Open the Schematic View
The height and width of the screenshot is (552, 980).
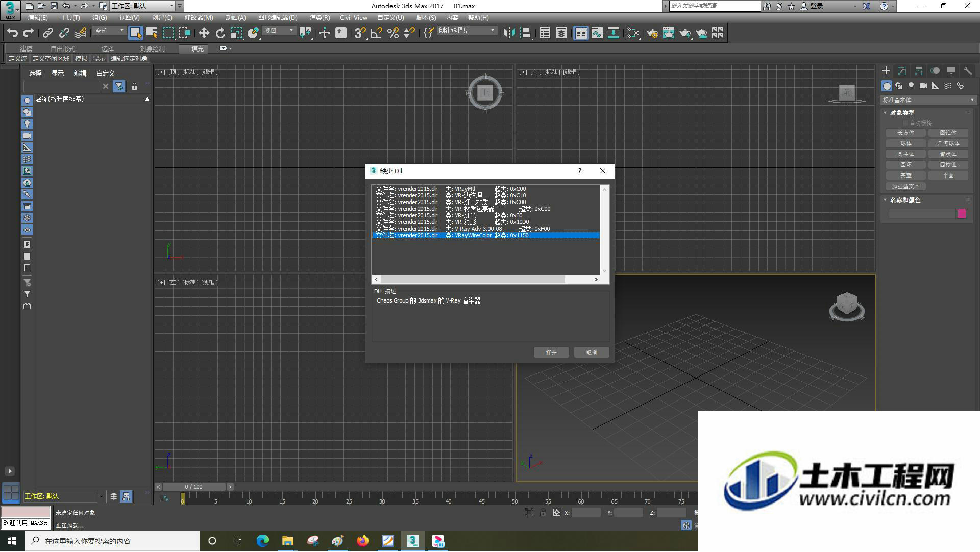[x=613, y=33]
